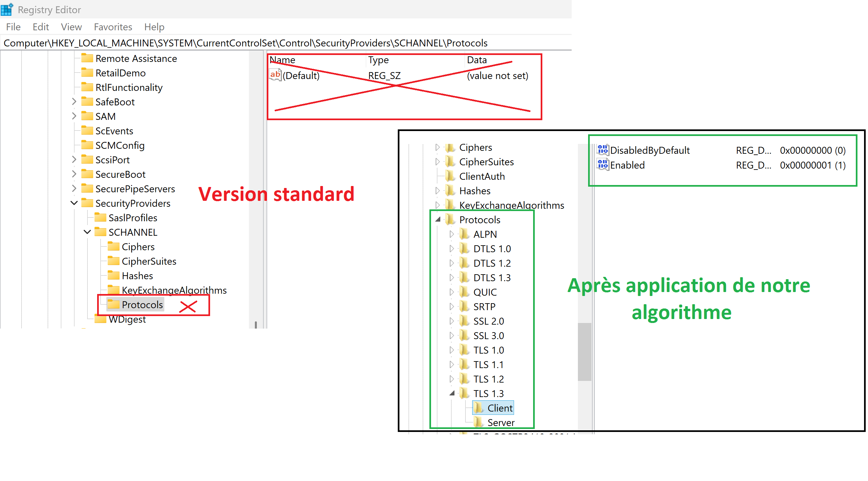Expand the right-side Ciphers key
The width and height of the screenshot is (868, 481).
point(437,147)
